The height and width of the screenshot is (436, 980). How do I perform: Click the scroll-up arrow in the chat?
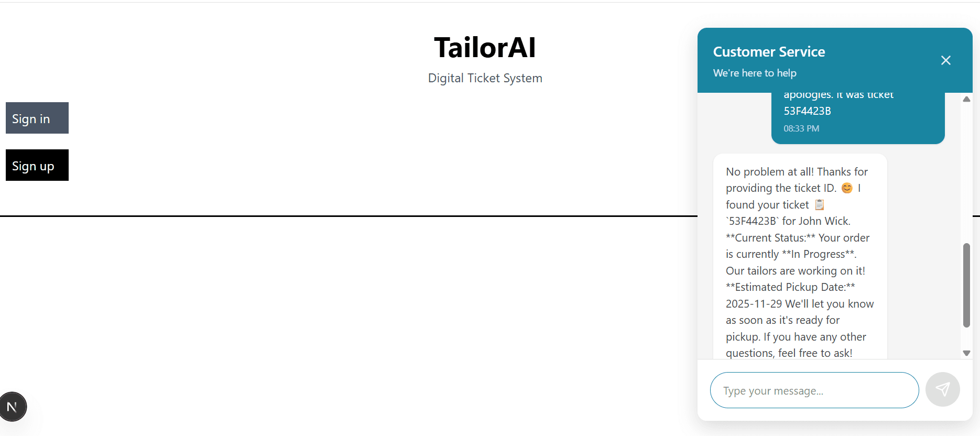pos(966,99)
